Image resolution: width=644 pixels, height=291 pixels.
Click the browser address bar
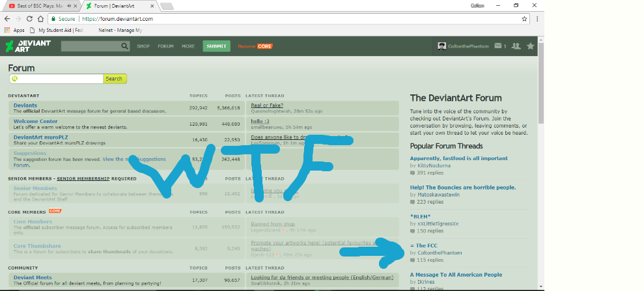[288, 19]
